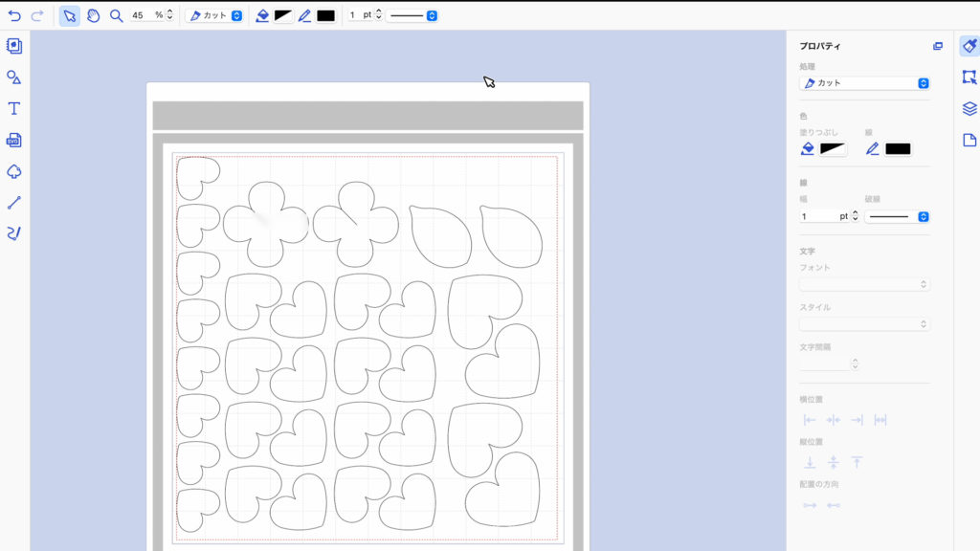Open the Page settings panel icon
The width and height of the screenshot is (980, 551).
click(969, 140)
